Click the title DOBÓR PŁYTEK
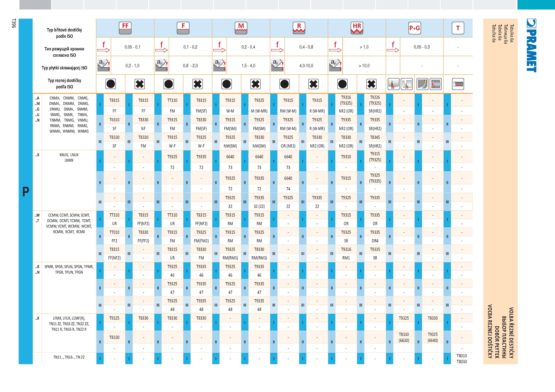The height and width of the screenshot is (392, 555). click(497, 342)
